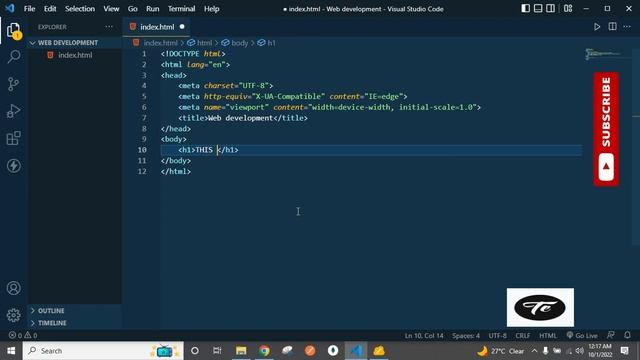Image resolution: width=640 pixels, height=360 pixels.
Task: Open File Explorer from taskbar
Action: pos(241,351)
